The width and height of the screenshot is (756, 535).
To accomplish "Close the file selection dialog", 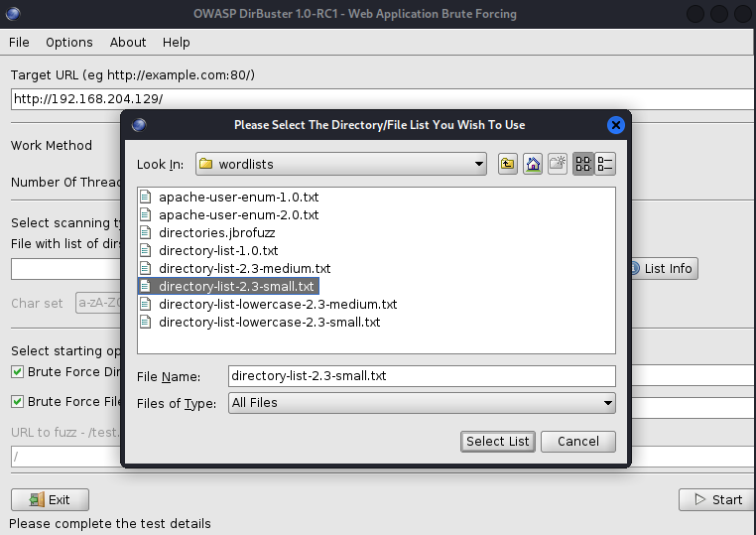I will tap(616, 125).
